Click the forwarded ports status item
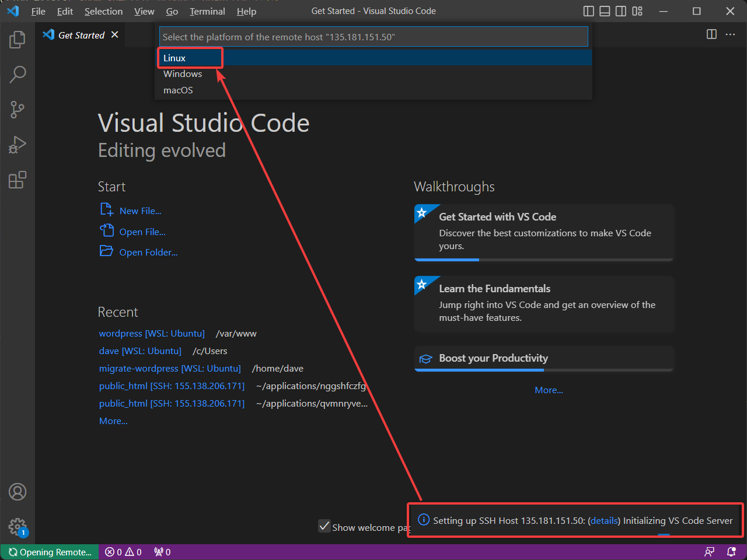This screenshot has height=560, width=747. click(x=162, y=552)
